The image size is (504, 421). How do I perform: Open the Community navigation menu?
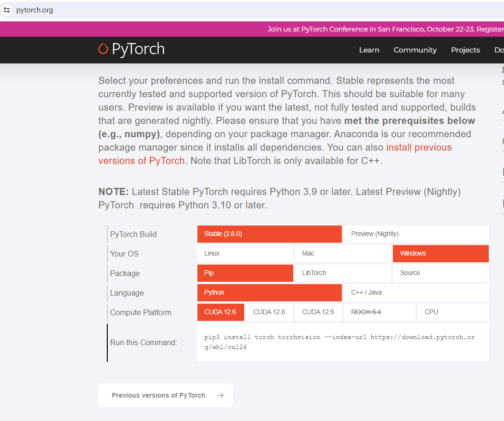415,50
